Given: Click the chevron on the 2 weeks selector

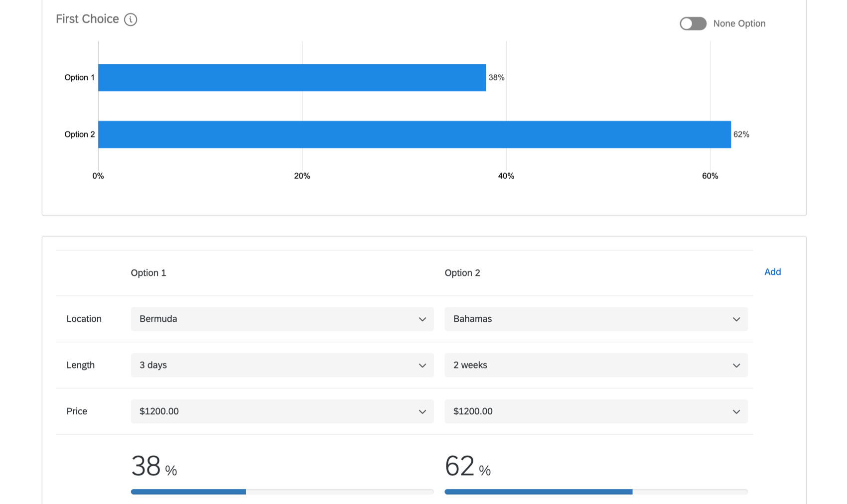Looking at the screenshot, I should 736,365.
